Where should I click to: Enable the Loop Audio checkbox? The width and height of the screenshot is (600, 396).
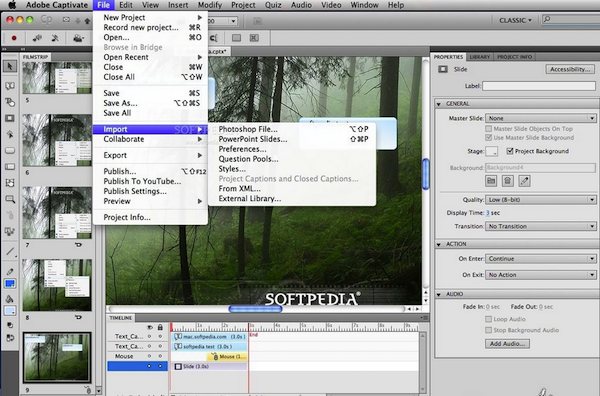(x=488, y=319)
